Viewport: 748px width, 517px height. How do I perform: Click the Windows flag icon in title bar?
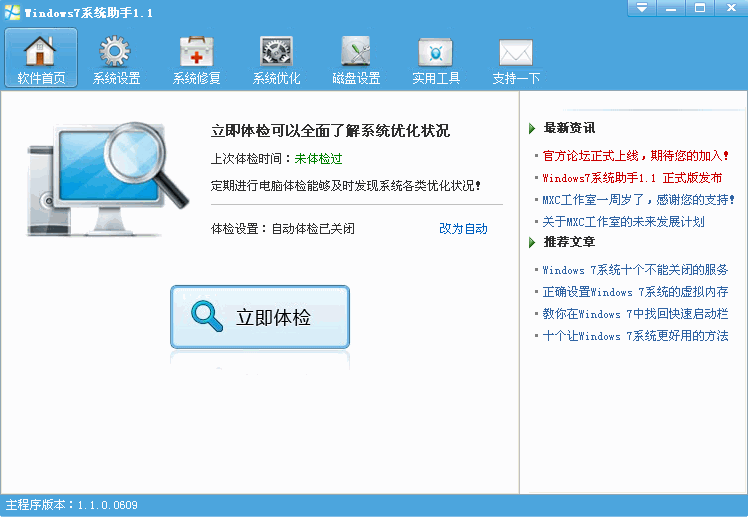(x=12, y=12)
